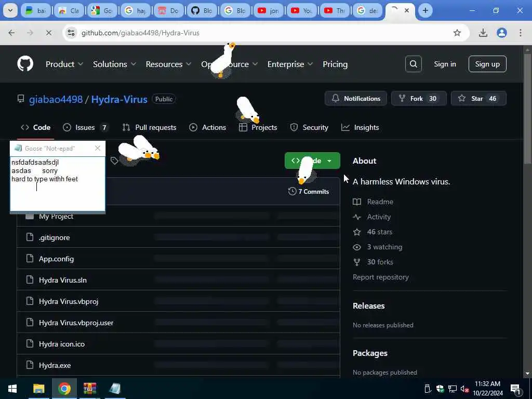Open the Projects tab
Viewport: 532px width, 399px height.
click(x=258, y=128)
